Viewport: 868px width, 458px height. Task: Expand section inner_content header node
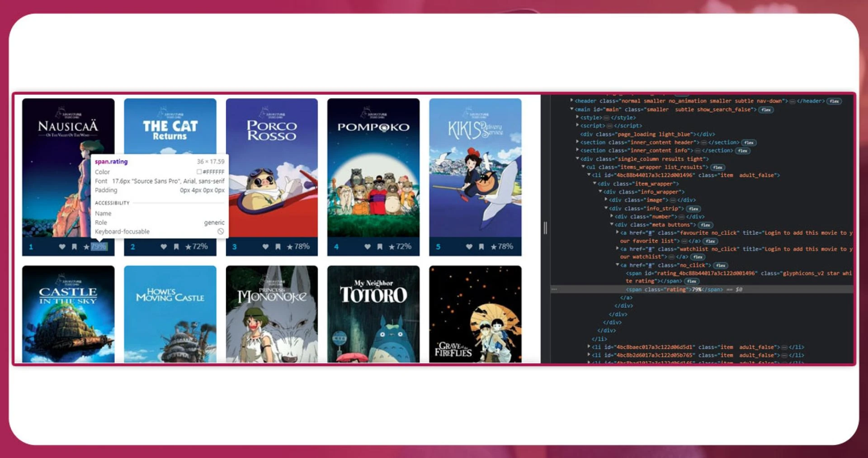577,142
